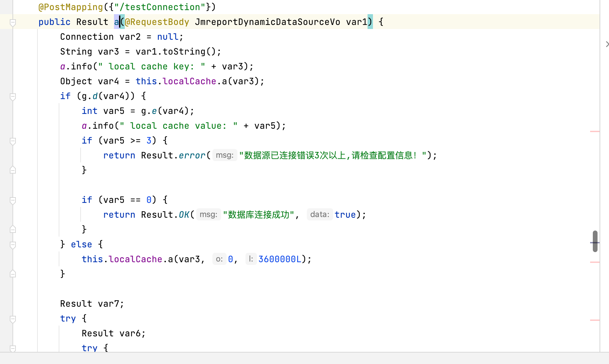Click the 'msg:' hint in the Result.OK line
Screen dimensions: 609x364
pyautogui.click(x=209, y=215)
